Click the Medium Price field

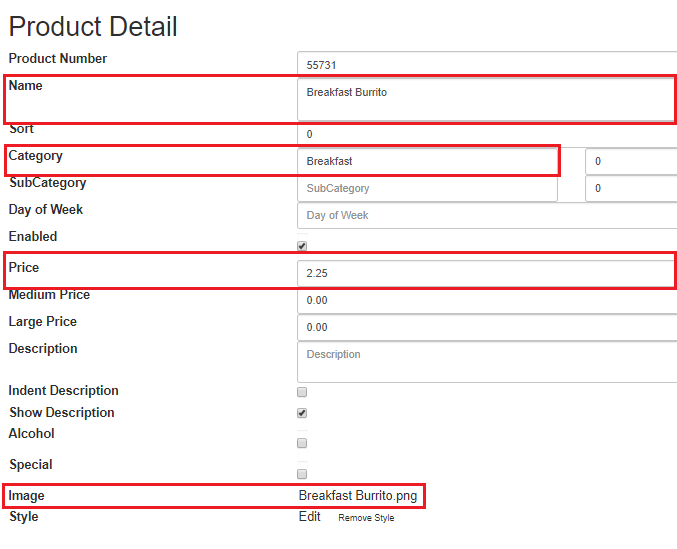click(x=487, y=300)
